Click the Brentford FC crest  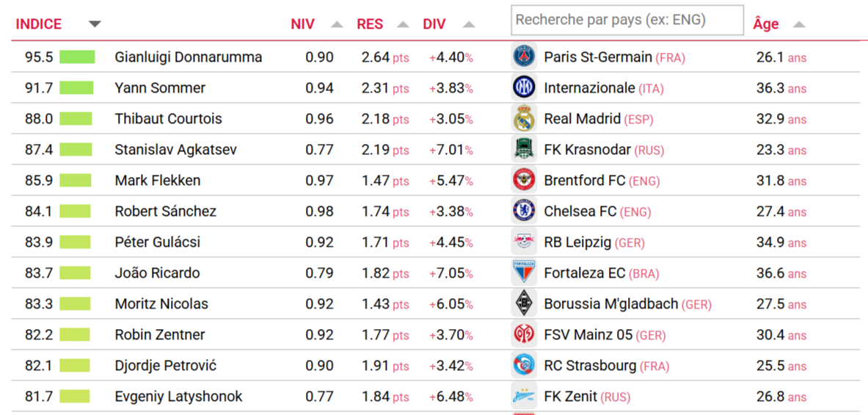524,181
